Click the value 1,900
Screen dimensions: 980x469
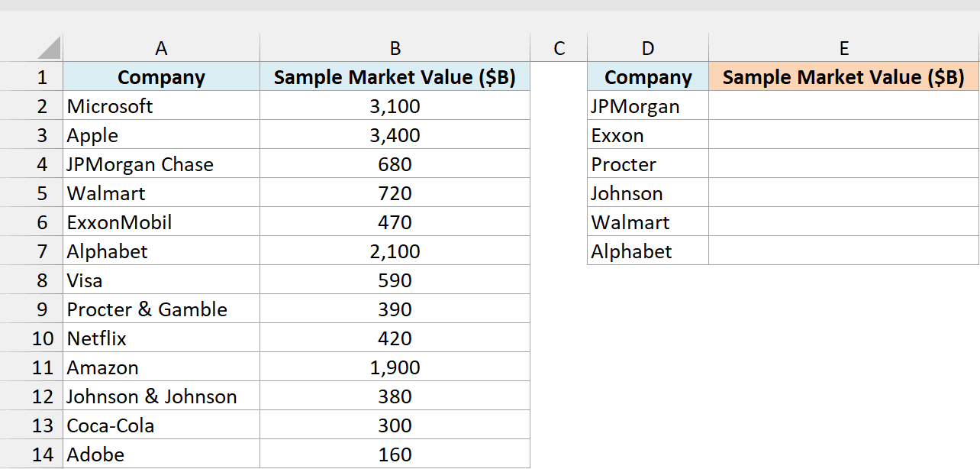(x=395, y=367)
